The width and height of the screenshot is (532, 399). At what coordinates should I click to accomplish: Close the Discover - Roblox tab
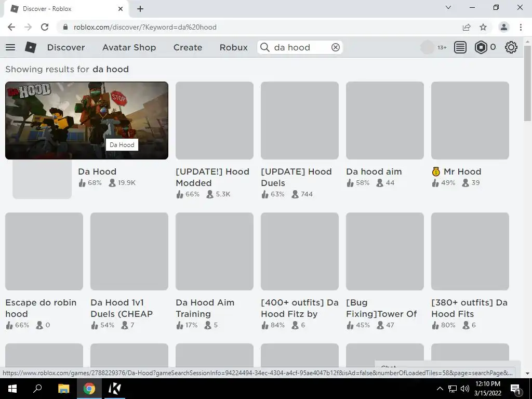[x=121, y=9]
